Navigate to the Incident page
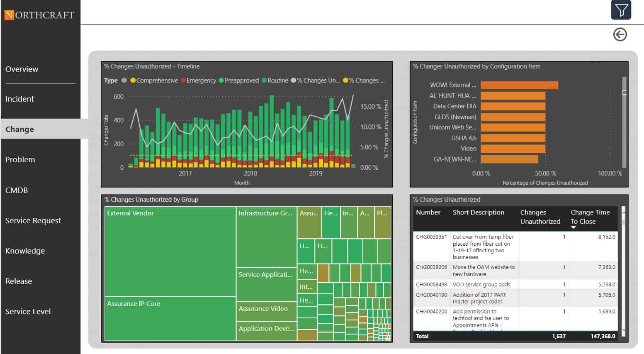This screenshot has height=354, width=644. coord(19,99)
